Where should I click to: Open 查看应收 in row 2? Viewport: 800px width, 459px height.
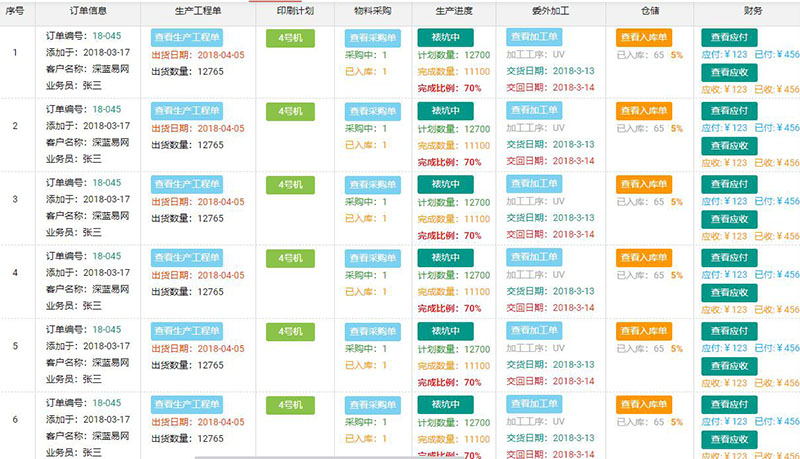[x=729, y=146]
